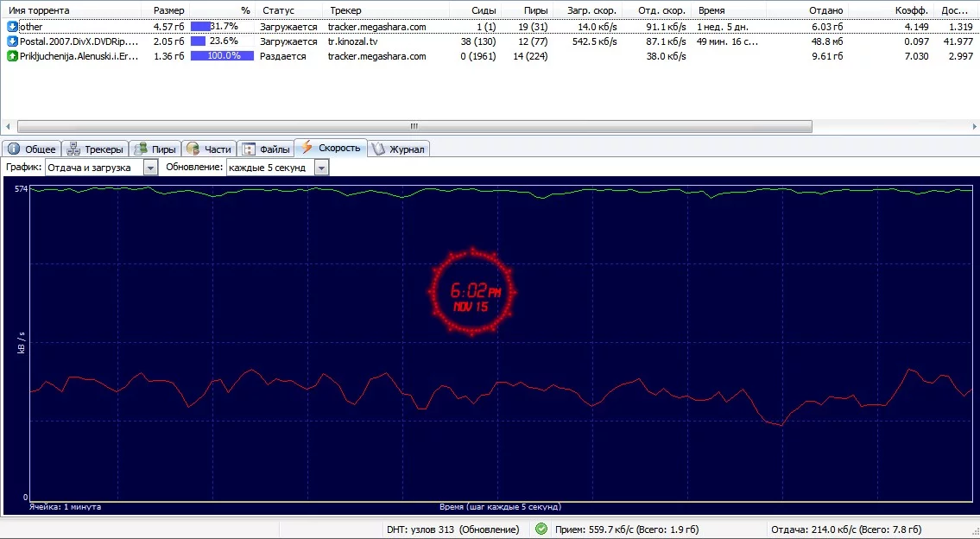Click the Пиры tab people icon

140,149
